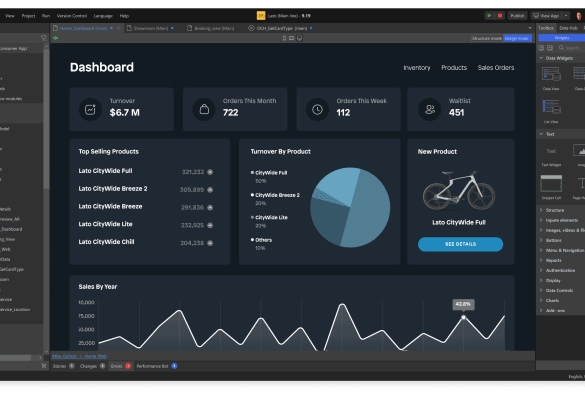Stop the app with the red stop icon

click(500, 16)
